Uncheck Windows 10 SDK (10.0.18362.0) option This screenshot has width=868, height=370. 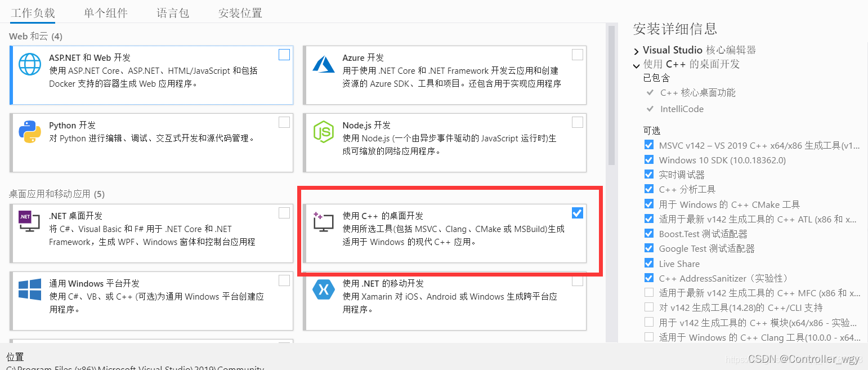tap(649, 159)
